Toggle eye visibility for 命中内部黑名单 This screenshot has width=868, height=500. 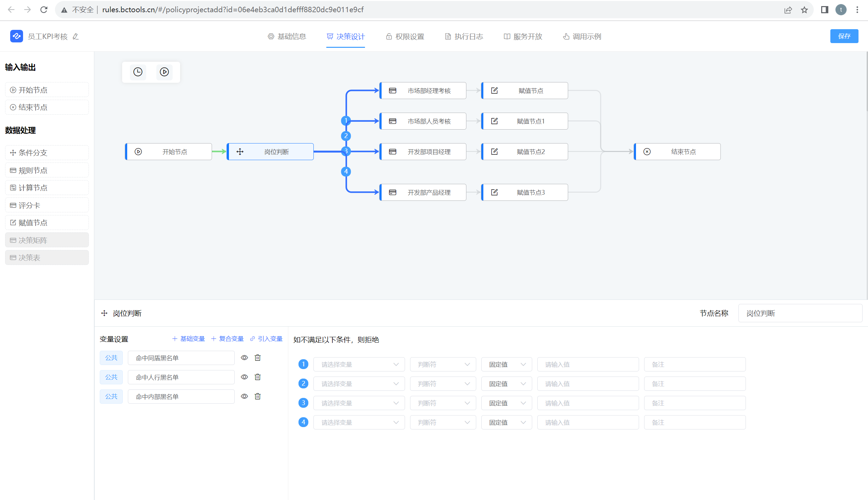[244, 396]
